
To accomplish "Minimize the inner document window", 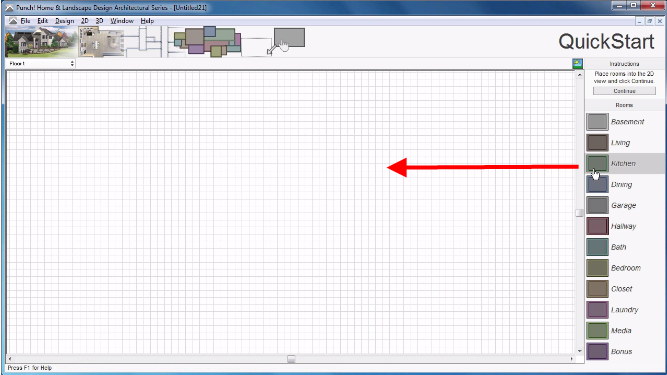I will [x=639, y=21].
